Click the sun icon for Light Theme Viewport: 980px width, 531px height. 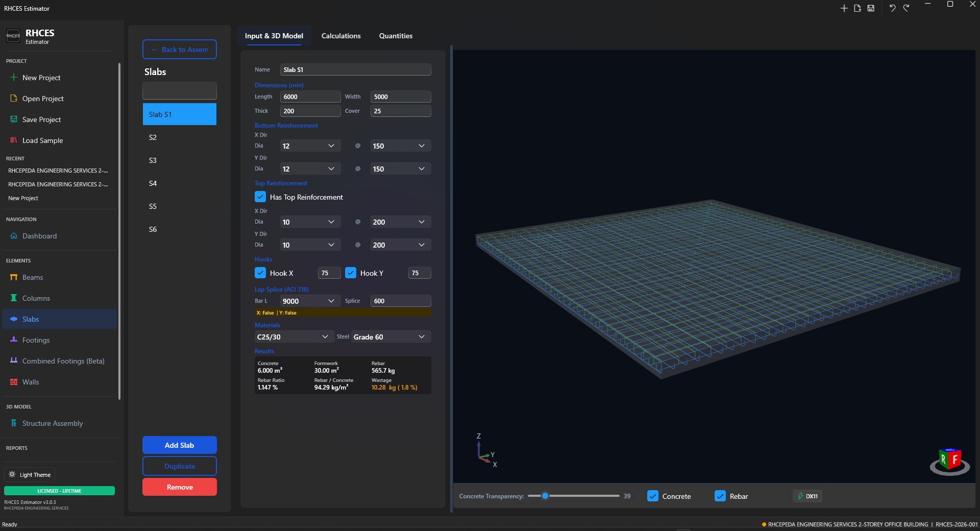pos(12,474)
